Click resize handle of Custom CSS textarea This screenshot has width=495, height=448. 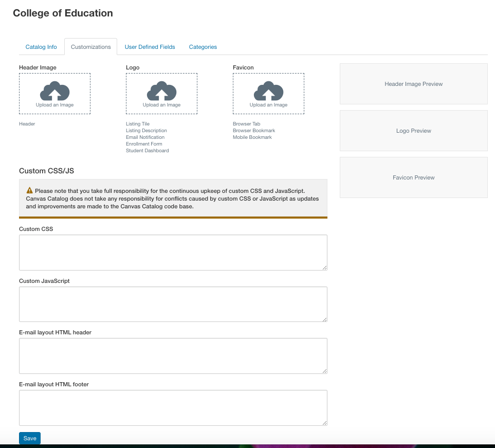pos(324,267)
